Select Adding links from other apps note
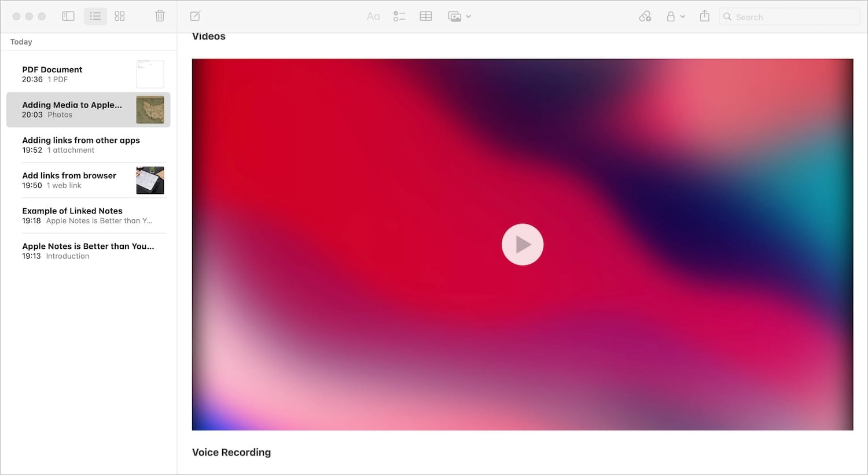Image resolution: width=868 pixels, height=475 pixels. click(81, 145)
